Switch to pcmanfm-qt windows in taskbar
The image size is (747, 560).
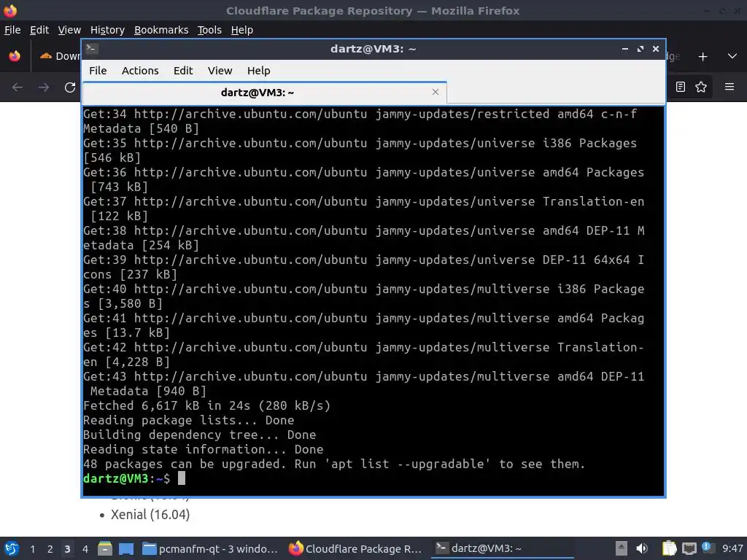coord(211,548)
